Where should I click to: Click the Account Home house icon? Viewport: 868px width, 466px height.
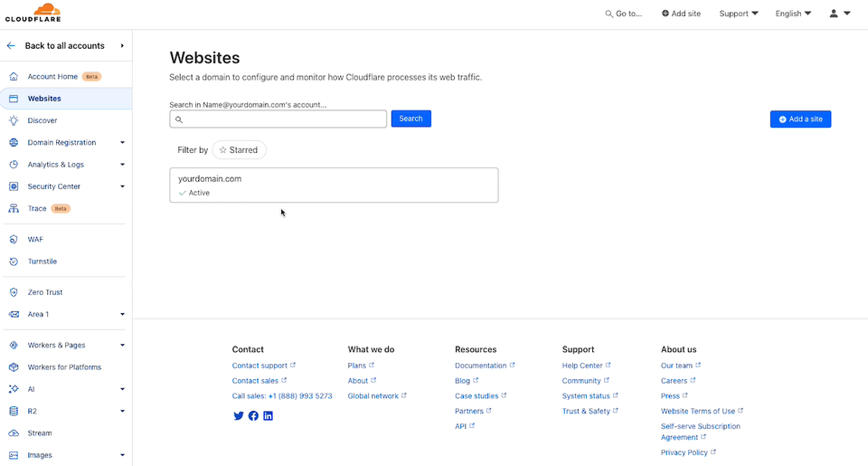pyautogui.click(x=14, y=77)
